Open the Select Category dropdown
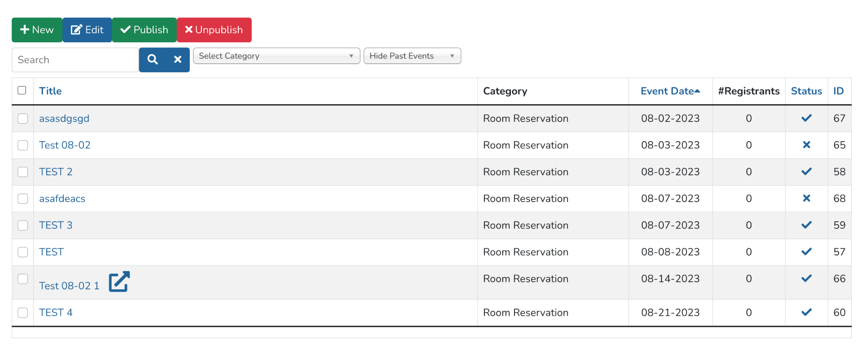This screenshot has height=349, width=868. click(x=276, y=56)
